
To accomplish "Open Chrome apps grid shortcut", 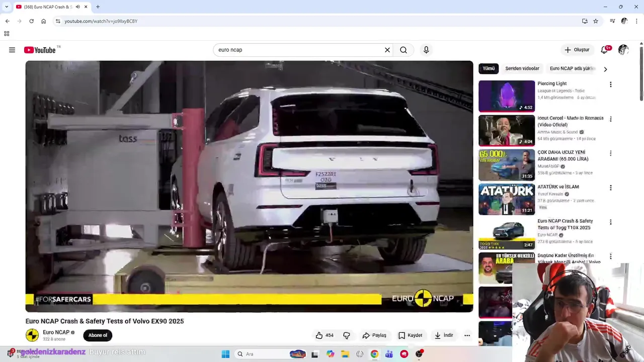I will (7, 34).
